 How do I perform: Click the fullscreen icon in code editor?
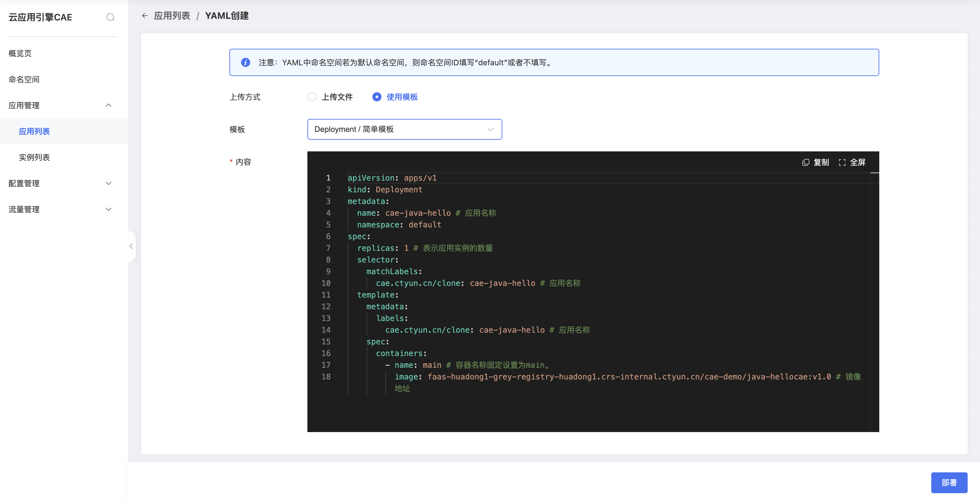(x=842, y=162)
